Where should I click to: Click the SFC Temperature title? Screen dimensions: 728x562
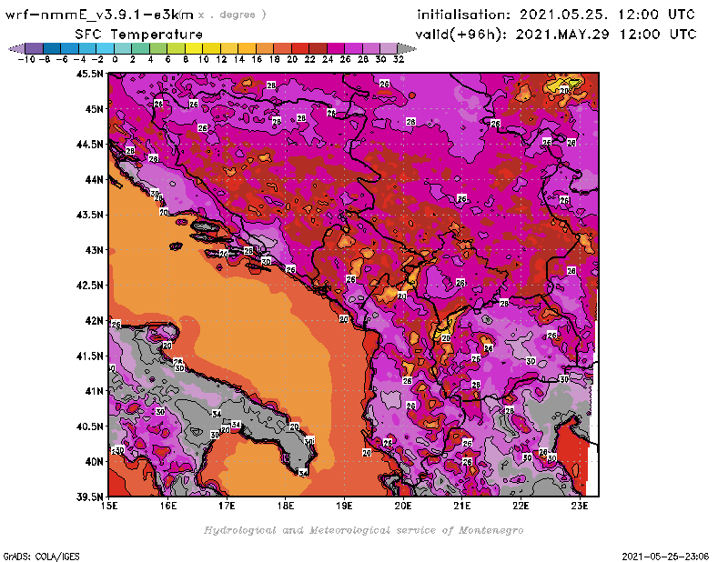[148, 34]
